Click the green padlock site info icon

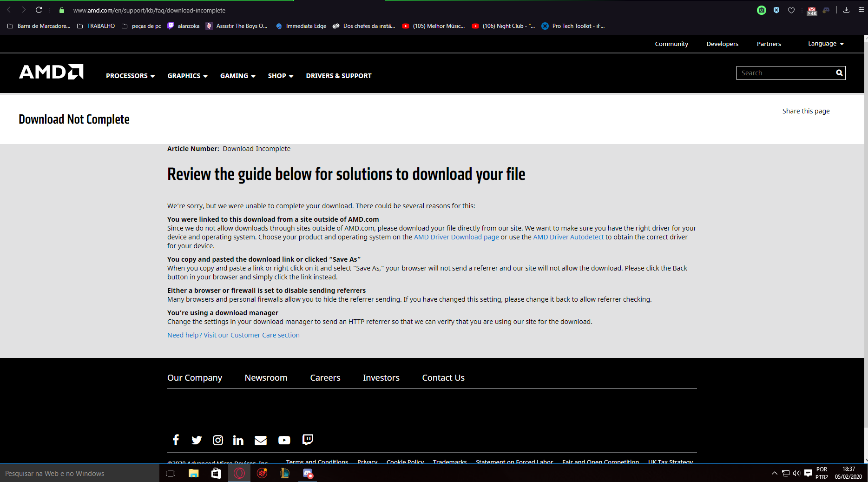click(x=62, y=10)
